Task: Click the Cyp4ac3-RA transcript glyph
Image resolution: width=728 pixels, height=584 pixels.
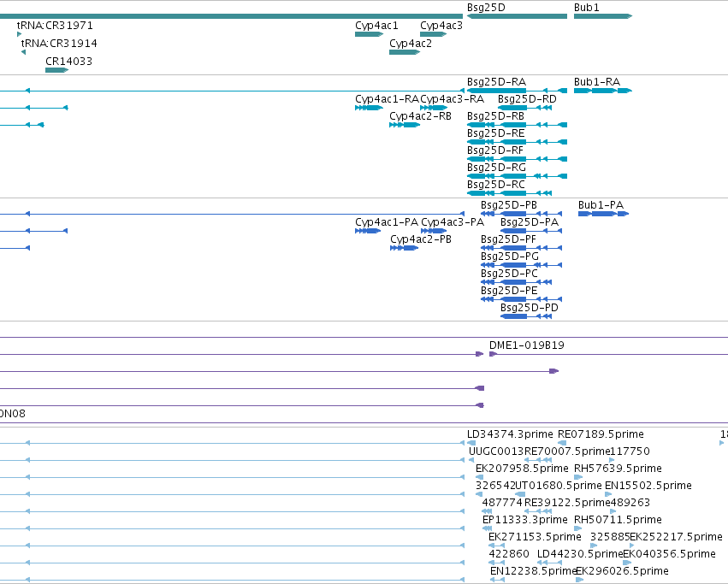Action: pyautogui.click(x=434, y=108)
